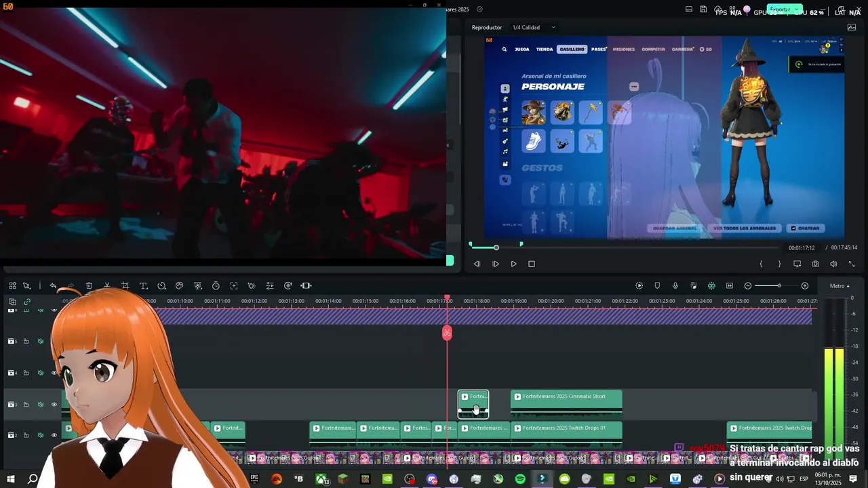Screen dimensions: 868x488
Task: Split clip with the scissors tool
Action: (107, 286)
